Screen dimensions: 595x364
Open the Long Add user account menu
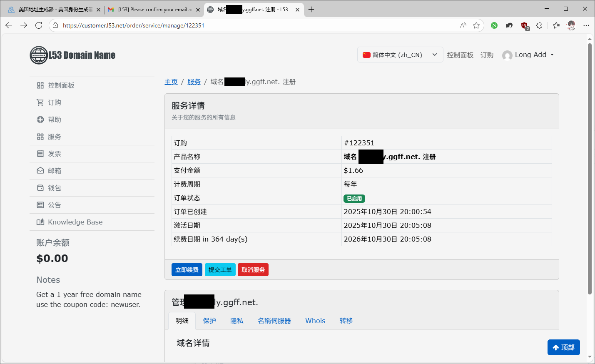[x=528, y=55]
